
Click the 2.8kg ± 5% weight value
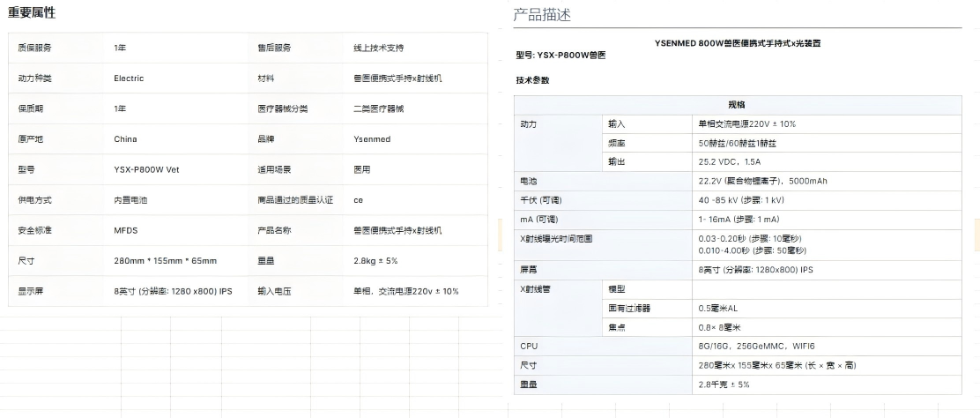pos(375,261)
